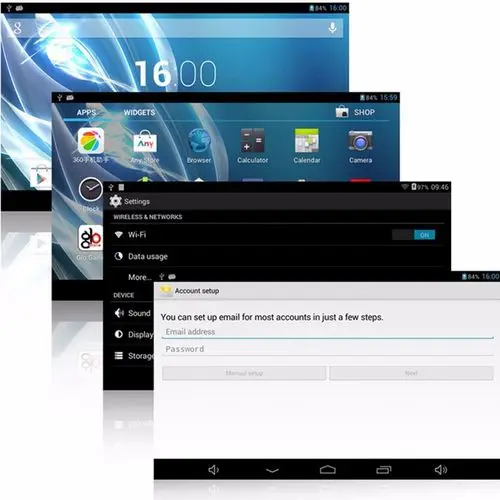This screenshot has width=500, height=500.
Task: Open the Calendar app icon
Action: [x=307, y=140]
